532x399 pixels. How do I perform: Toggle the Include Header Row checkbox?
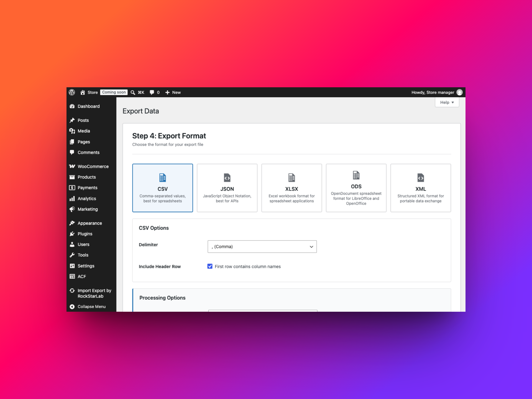(210, 266)
